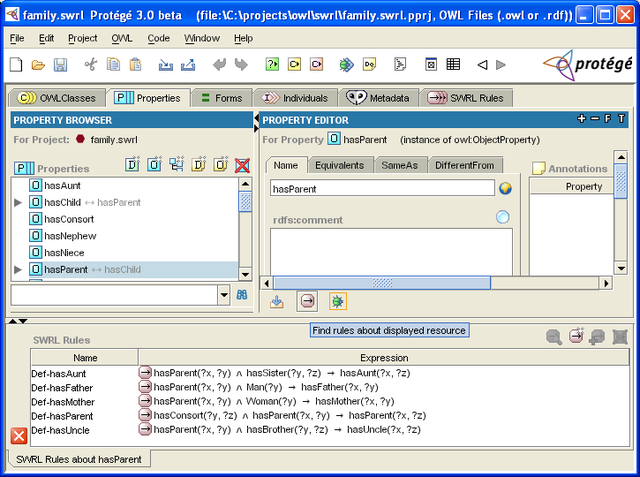Image resolution: width=640 pixels, height=477 pixels.
Task: Click the find rules about displayed resource button
Action: (x=307, y=302)
